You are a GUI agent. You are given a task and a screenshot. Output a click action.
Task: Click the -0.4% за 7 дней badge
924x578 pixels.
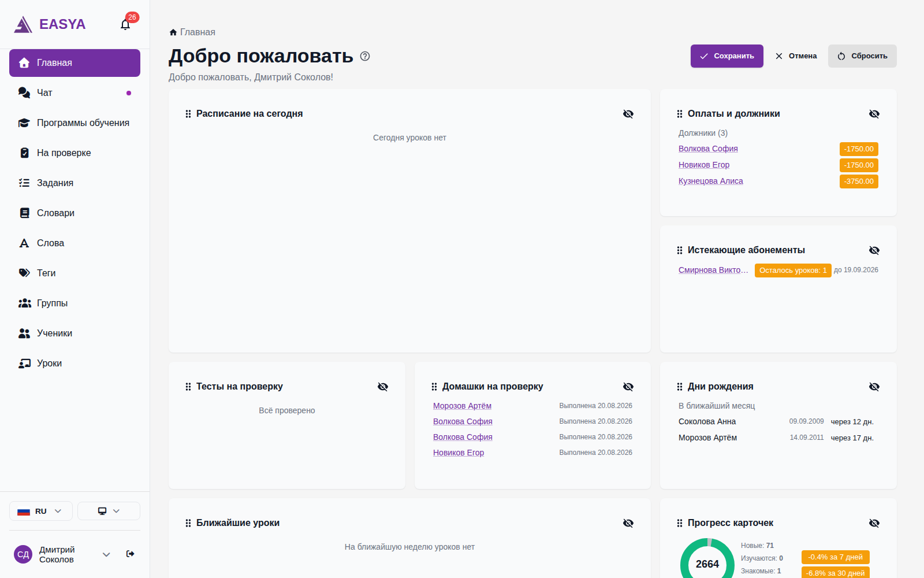(x=836, y=557)
